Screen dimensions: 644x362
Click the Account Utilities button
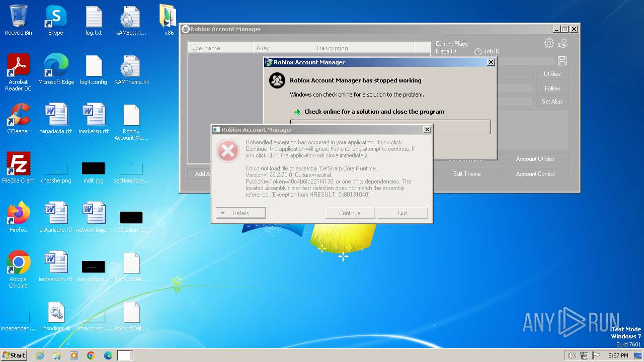tap(535, 159)
